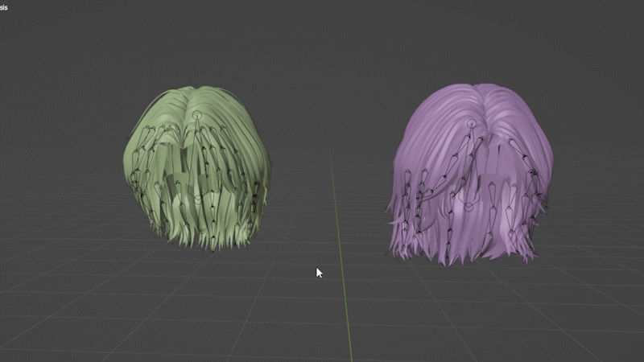Click the lowest strand tip of green hair
Screen dimensions: 644x362
tap(213, 250)
